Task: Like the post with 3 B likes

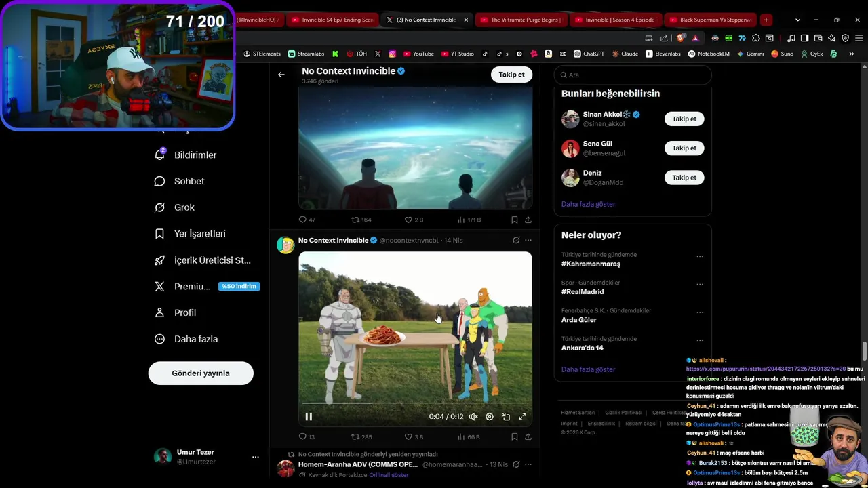Action: pos(414,436)
